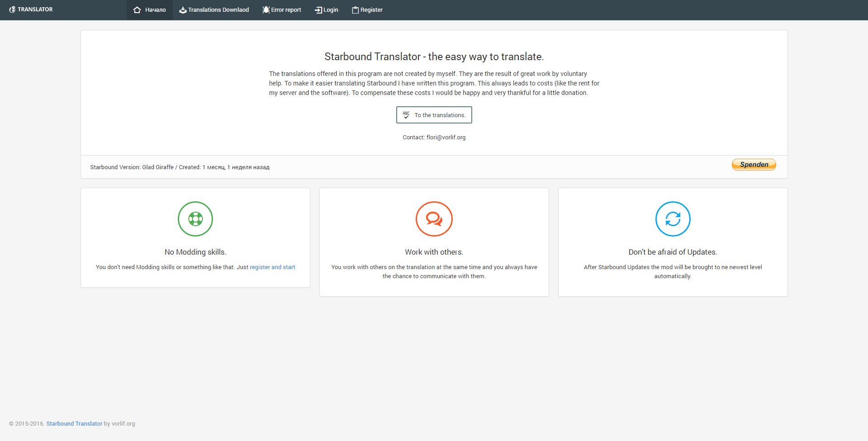Click the Login arrow icon

318,10
